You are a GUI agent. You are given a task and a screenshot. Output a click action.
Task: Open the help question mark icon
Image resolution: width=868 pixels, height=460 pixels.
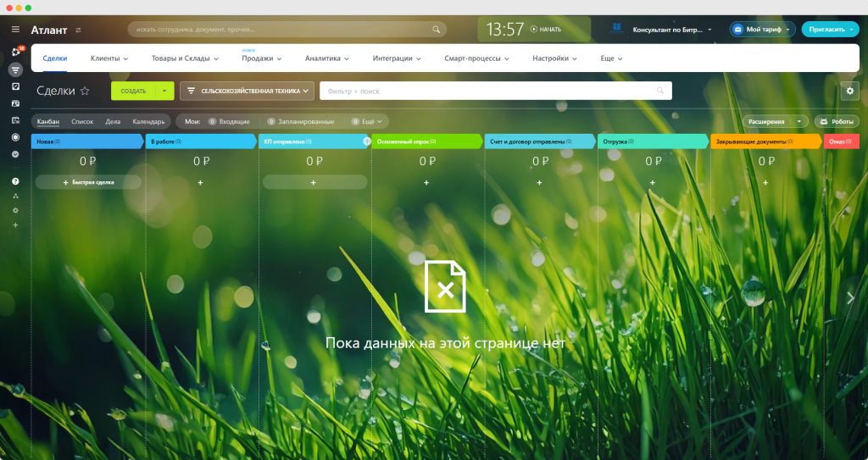pyautogui.click(x=15, y=181)
